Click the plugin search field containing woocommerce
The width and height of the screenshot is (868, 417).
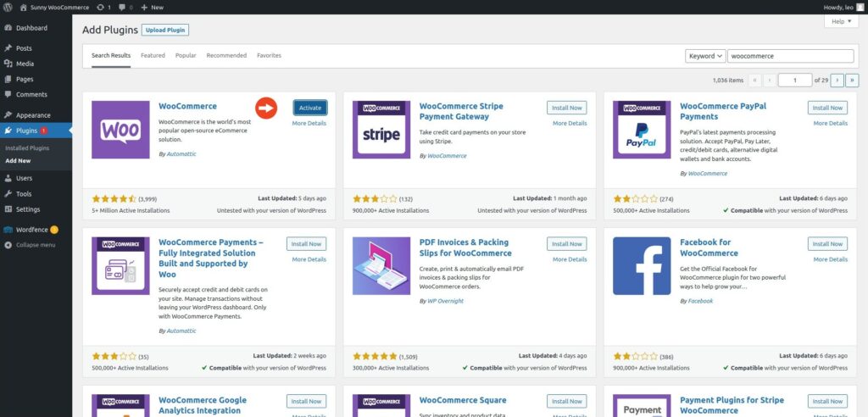point(791,56)
